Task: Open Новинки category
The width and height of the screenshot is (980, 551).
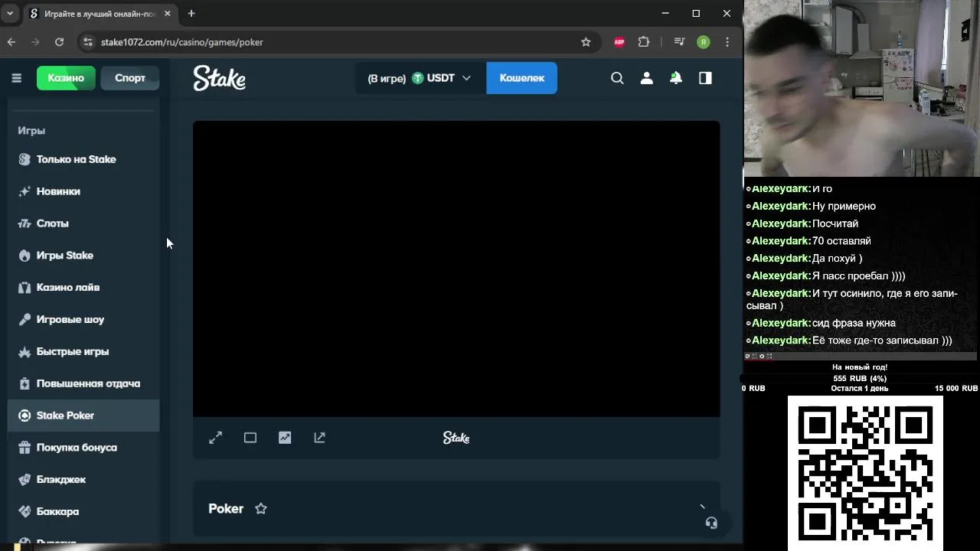Action: coord(84,191)
